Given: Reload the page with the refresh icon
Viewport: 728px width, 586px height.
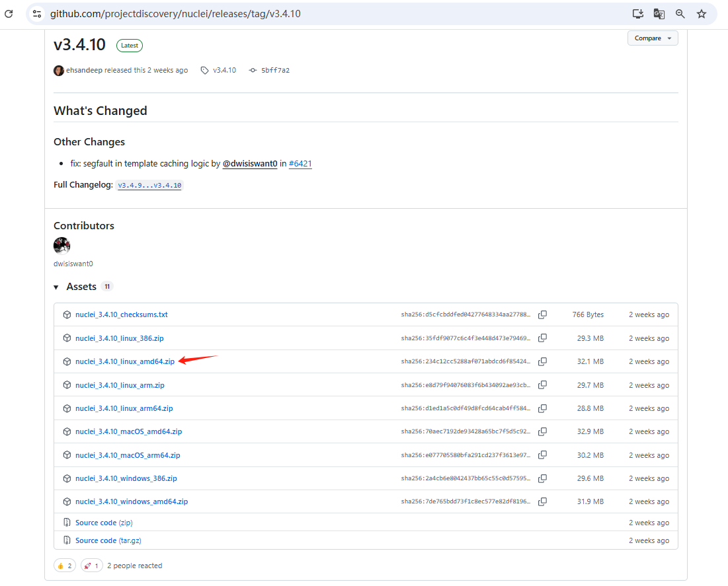Looking at the screenshot, I should point(9,14).
